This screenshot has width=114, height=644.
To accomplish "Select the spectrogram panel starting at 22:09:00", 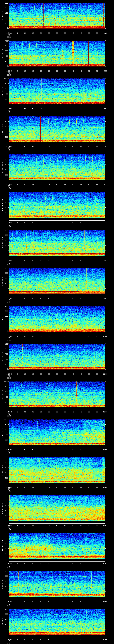I will tap(57, 318).
